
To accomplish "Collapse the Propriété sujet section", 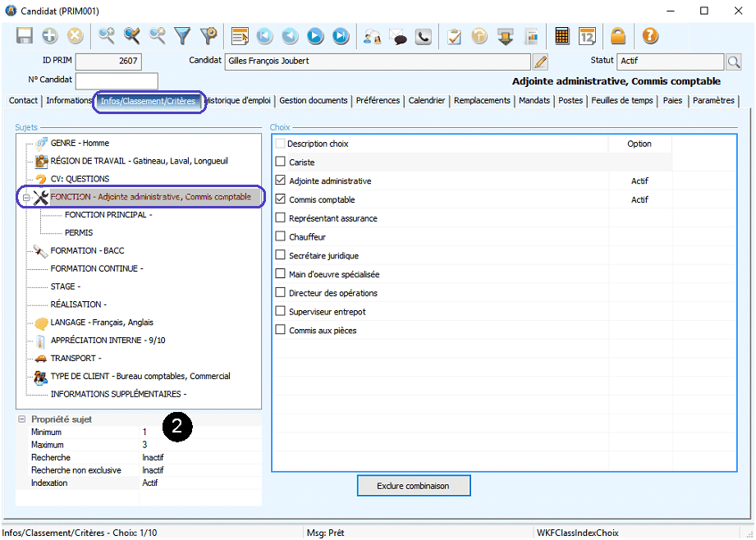I will coord(22,419).
